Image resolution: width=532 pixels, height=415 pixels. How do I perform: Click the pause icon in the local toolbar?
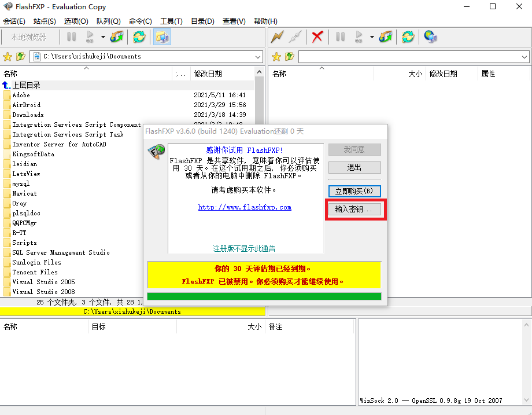point(71,36)
